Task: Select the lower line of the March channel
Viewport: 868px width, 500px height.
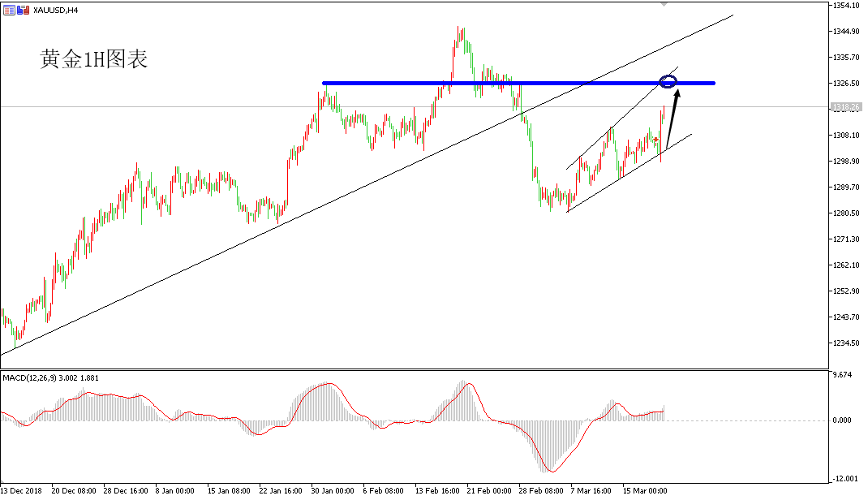Action: pos(629,173)
